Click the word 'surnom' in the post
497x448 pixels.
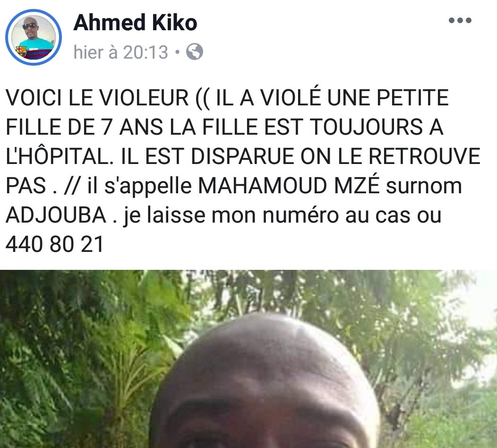pyautogui.click(x=424, y=186)
